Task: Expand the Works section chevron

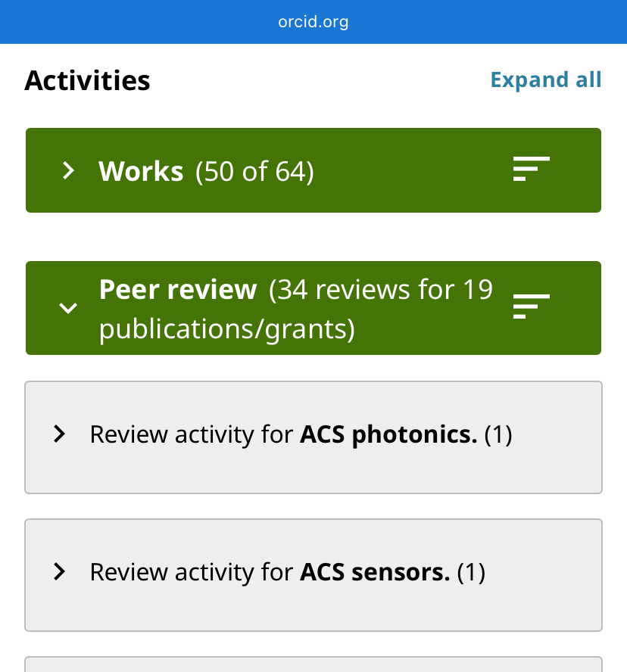Action: (x=68, y=170)
